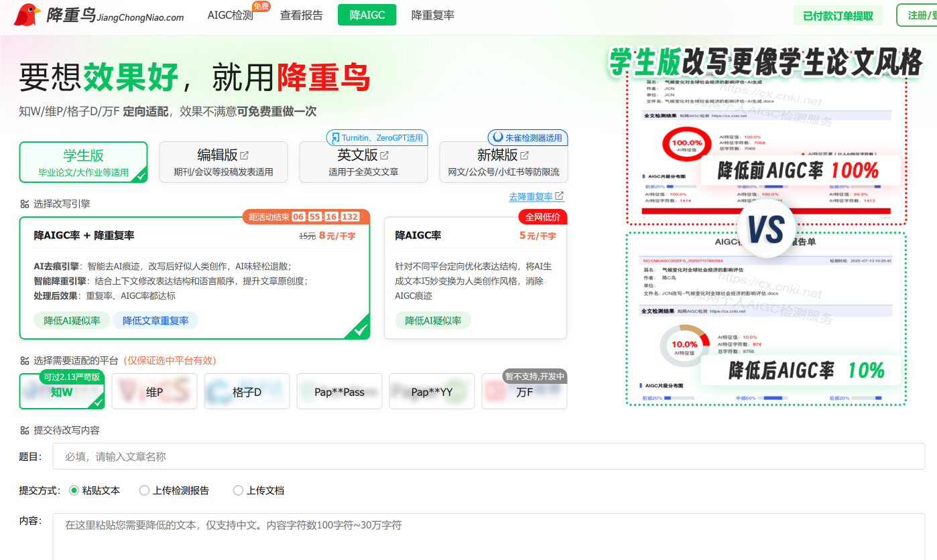Viewport: 937px width, 560px height.
Task: Select the 万F platform
Action: coord(525,391)
